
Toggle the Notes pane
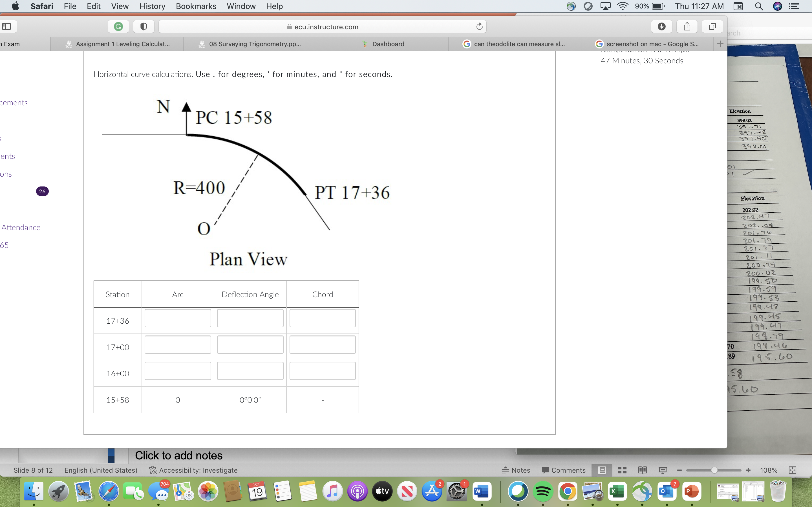pos(517,470)
